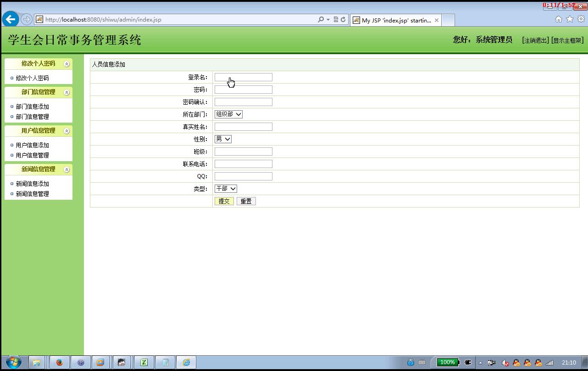Collapse the 部门信息管理 sidebar section
This screenshot has height=371, width=588.
pyautogui.click(x=67, y=92)
